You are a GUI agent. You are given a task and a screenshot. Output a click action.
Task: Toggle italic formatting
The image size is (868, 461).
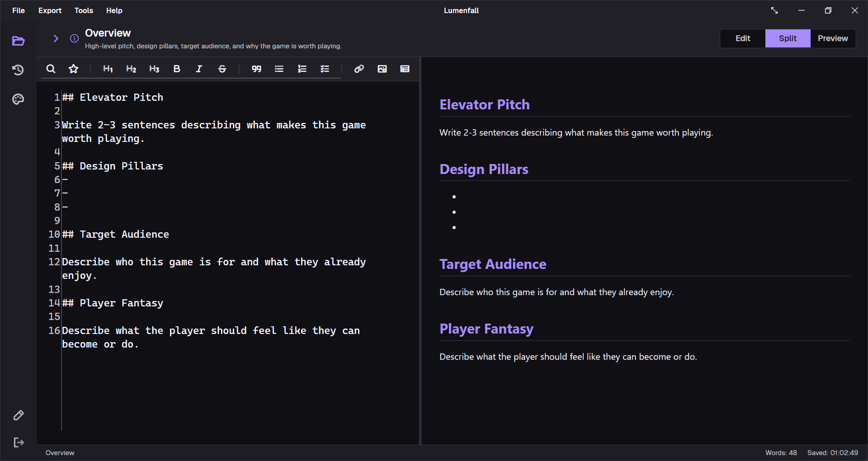[199, 69]
